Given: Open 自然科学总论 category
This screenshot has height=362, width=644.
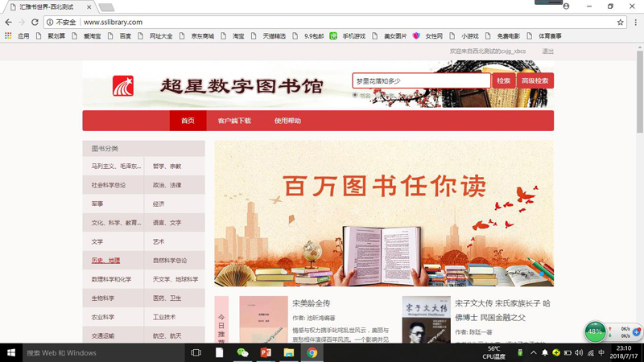Looking at the screenshot, I should pos(170,260).
